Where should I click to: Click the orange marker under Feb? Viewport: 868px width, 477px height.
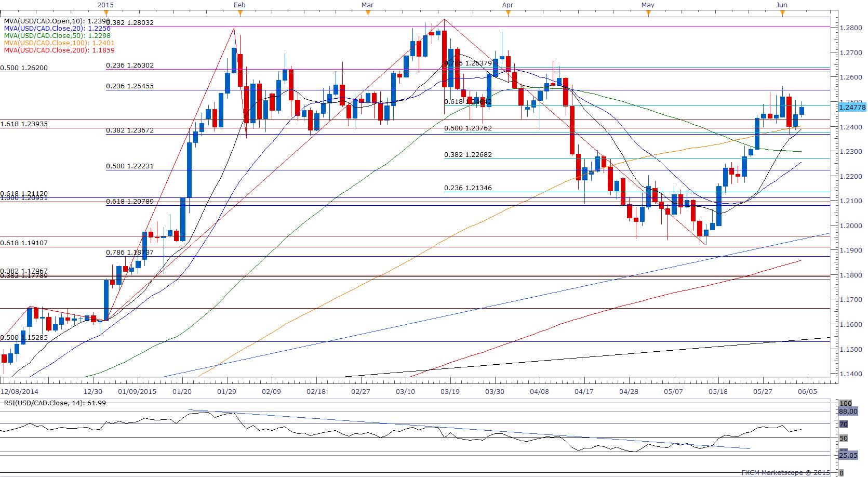click(239, 13)
